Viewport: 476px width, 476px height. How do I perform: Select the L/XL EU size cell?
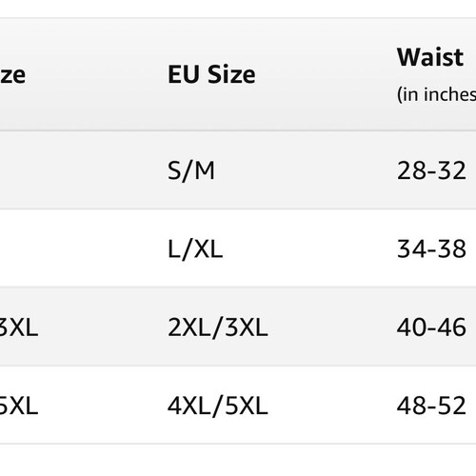[195, 249]
